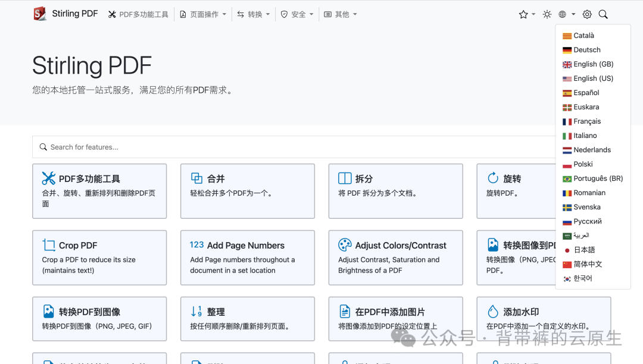Click the Euskara flag icon
643x364 pixels.
(567, 107)
